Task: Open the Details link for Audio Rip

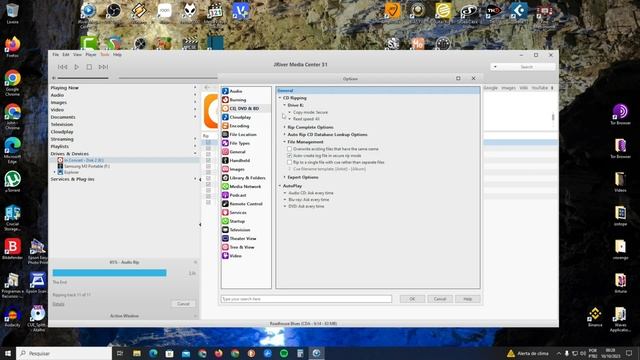Action: pyautogui.click(x=58, y=304)
